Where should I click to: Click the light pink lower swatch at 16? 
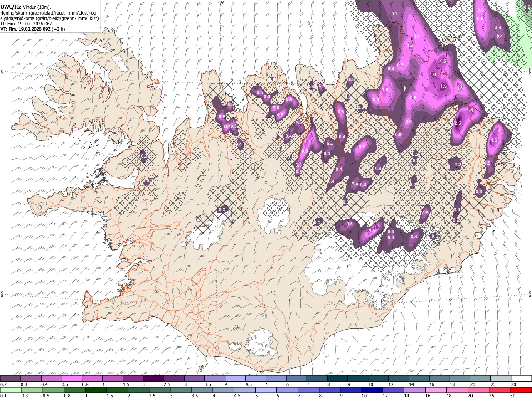coord(436,390)
